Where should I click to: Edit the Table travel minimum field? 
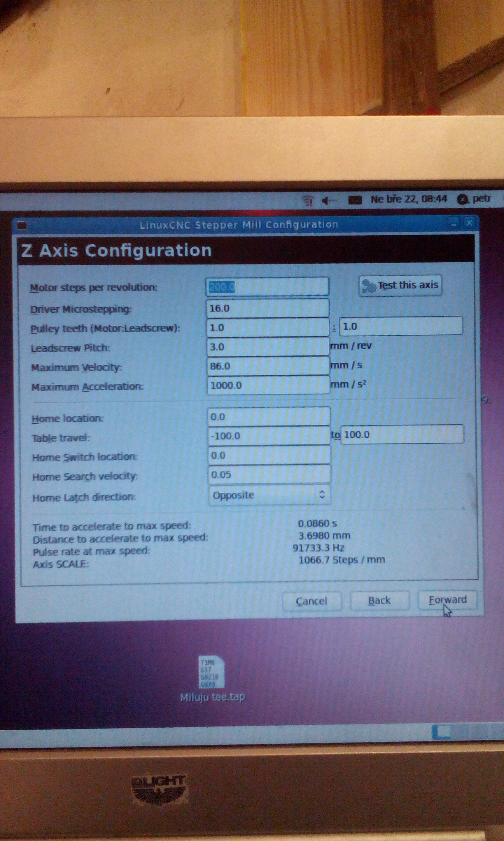[x=268, y=436]
